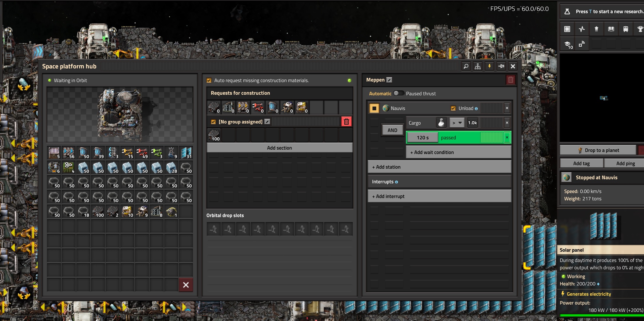
Task: Click Add wait condition
Action: [458, 152]
